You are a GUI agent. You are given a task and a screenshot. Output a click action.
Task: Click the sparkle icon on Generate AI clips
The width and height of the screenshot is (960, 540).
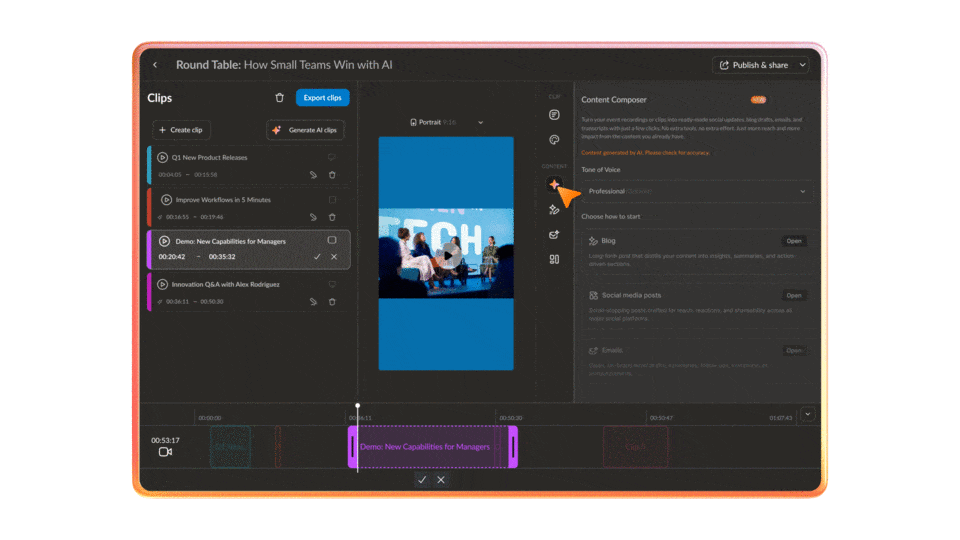(x=277, y=130)
